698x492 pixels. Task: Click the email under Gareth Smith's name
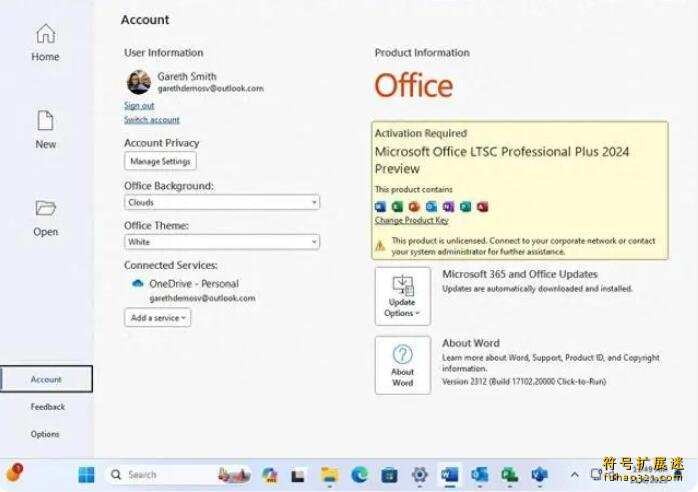tap(211, 89)
